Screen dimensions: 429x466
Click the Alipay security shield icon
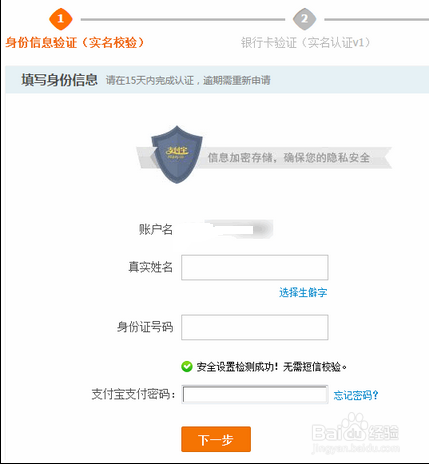(x=177, y=154)
